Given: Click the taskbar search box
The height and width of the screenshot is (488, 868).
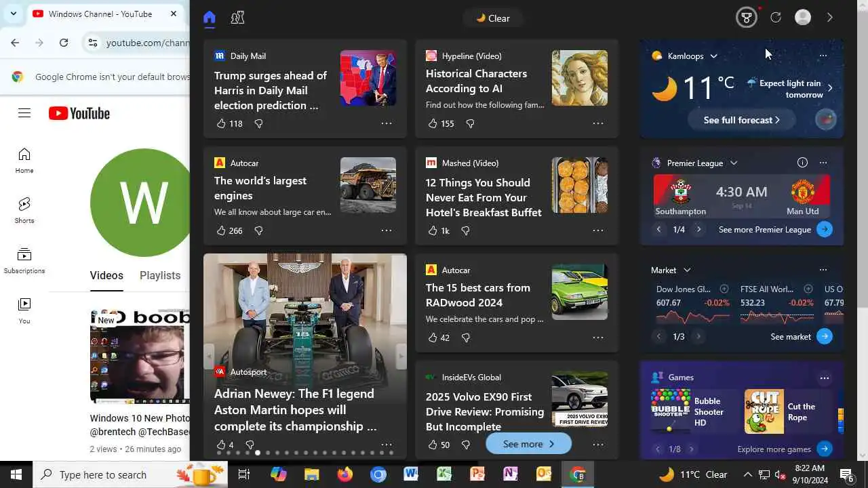Looking at the screenshot, I should [130, 474].
